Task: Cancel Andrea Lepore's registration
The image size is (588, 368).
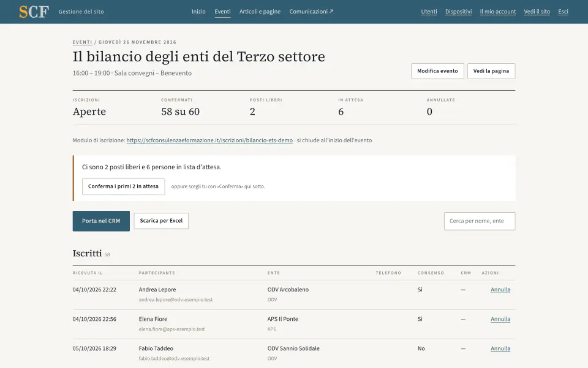Action: (x=500, y=289)
